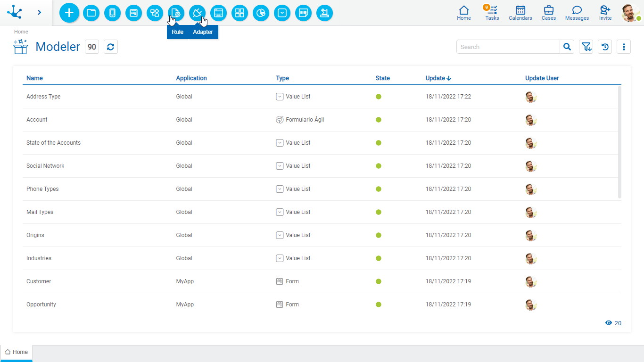This screenshot has width=644, height=362.
Task: Click the plus button to create new object
Action: pyautogui.click(x=69, y=13)
